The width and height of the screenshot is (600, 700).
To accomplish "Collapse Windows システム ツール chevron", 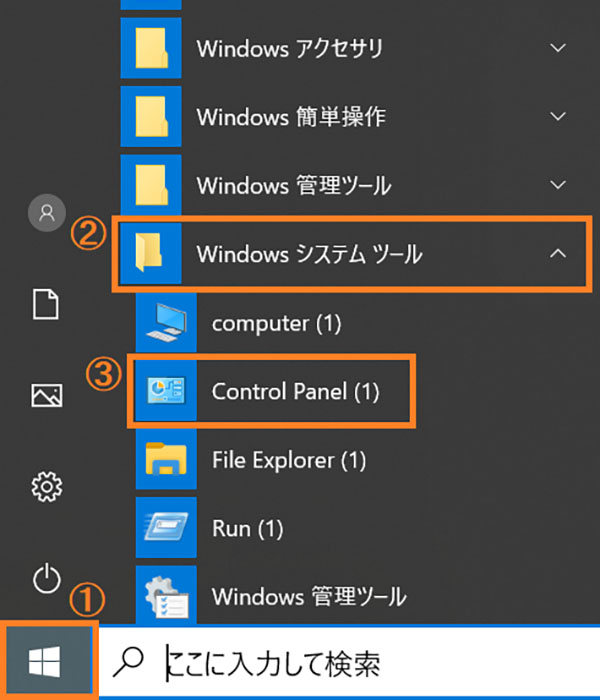I will point(558,254).
